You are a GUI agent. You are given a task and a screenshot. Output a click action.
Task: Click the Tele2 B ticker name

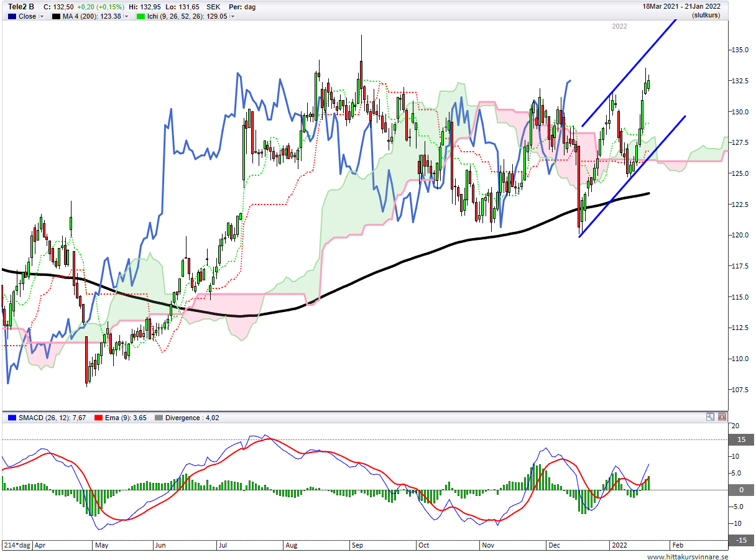point(21,7)
